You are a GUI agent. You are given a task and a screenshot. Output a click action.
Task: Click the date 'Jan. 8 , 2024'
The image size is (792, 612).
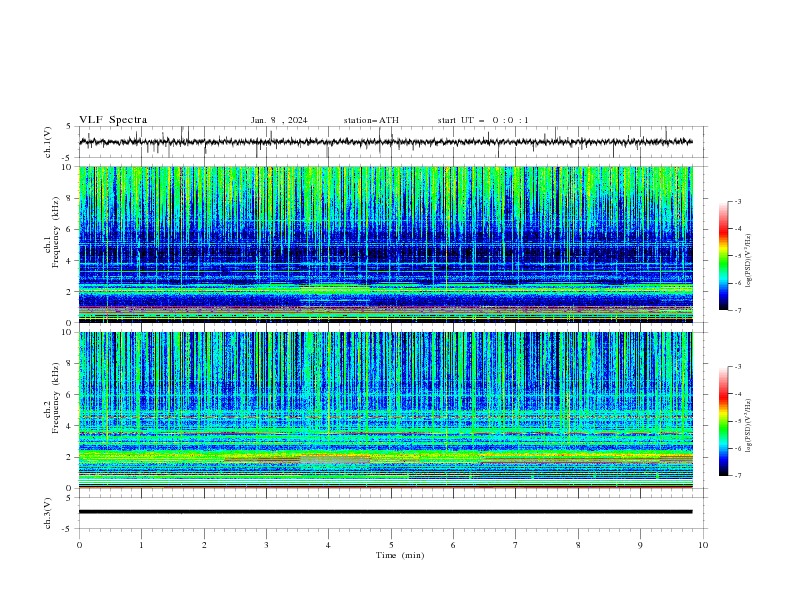pyautogui.click(x=279, y=120)
